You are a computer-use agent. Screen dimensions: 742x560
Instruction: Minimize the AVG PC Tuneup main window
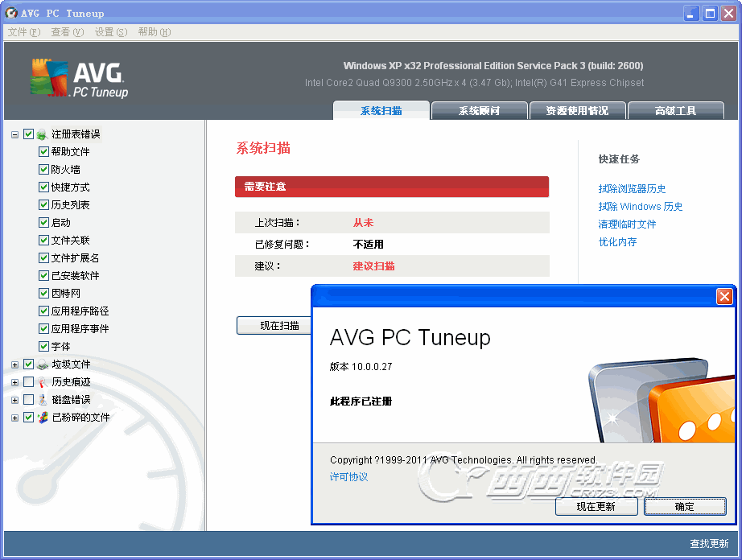pyautogui.click(x=691, y=13)
